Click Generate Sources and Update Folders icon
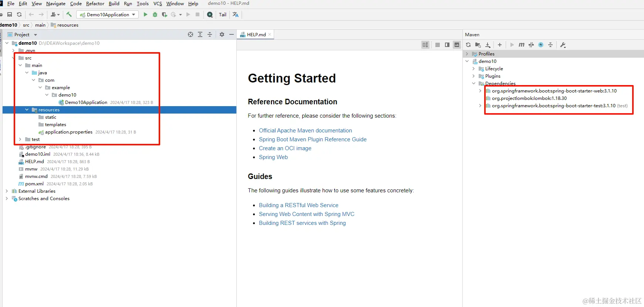Viewport: 644px width, 307px height. [x=478, y=45]
